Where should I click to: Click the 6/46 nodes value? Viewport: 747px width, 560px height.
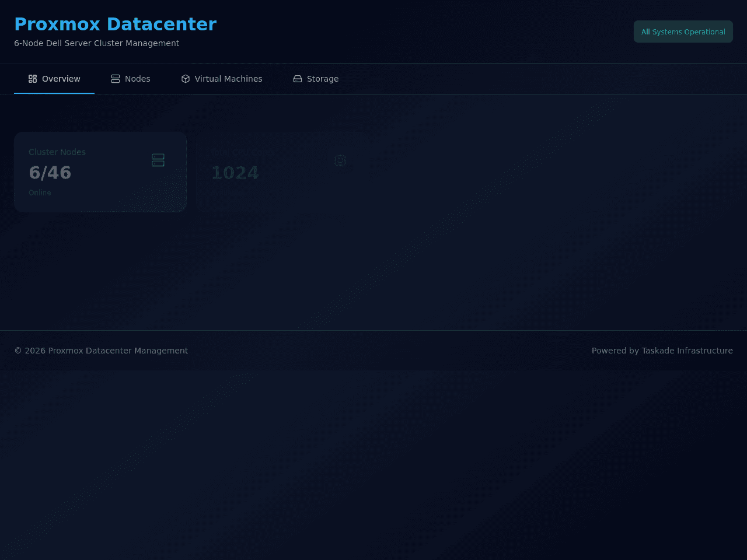50,173
